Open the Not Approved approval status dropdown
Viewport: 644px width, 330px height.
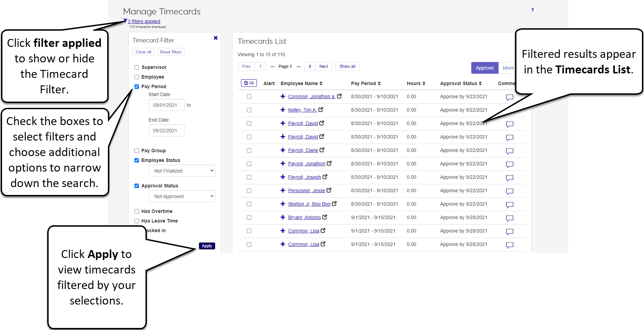pos(182,196)
